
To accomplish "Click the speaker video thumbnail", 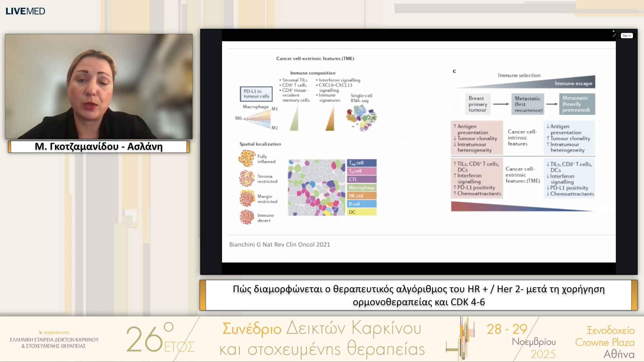I will click(x=98, y=86).
